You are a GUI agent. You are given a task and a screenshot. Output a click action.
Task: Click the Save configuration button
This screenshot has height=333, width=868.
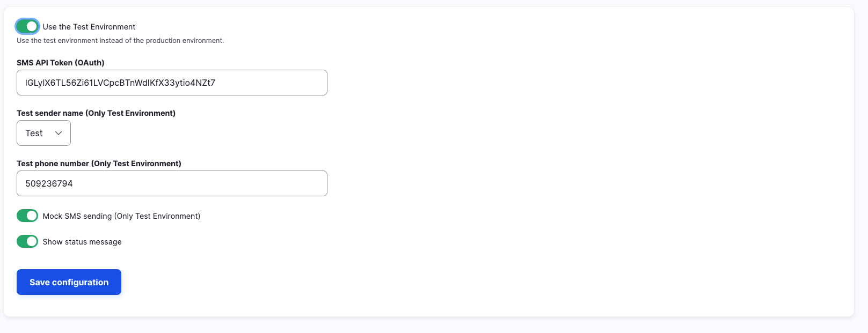[x=69, y=282]
